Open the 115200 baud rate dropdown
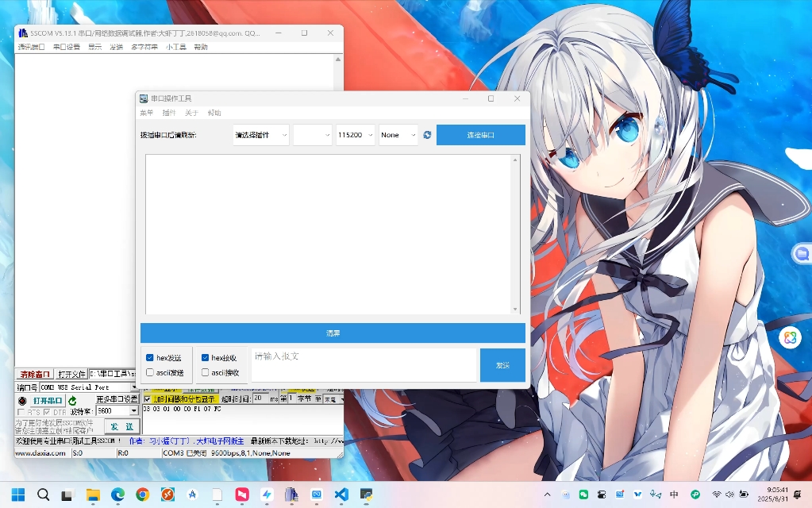Screen dimensions: 812x508 (x=356, y=135)
